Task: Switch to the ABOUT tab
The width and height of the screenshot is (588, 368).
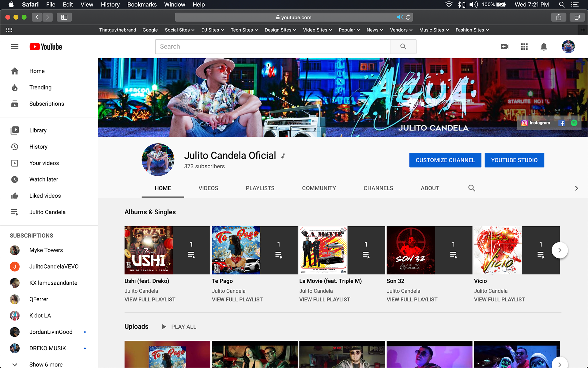Action: pyautogui.click(x=430, y=188)
